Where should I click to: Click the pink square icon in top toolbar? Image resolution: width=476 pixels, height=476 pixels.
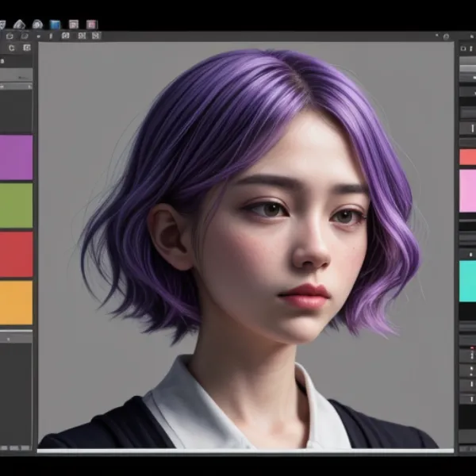[x=91, y=25]
